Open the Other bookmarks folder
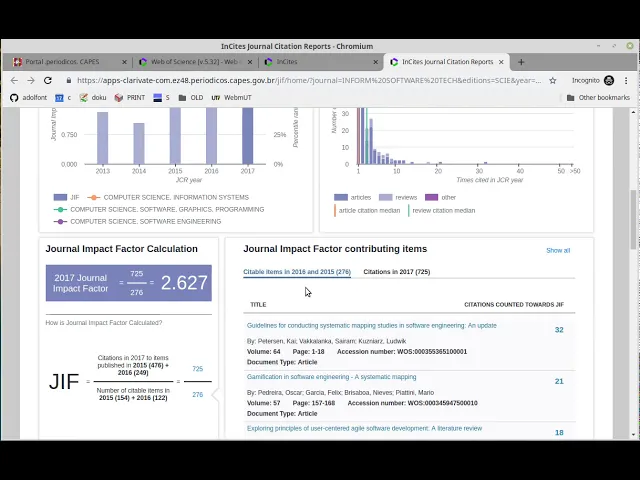 pos(598,98)
